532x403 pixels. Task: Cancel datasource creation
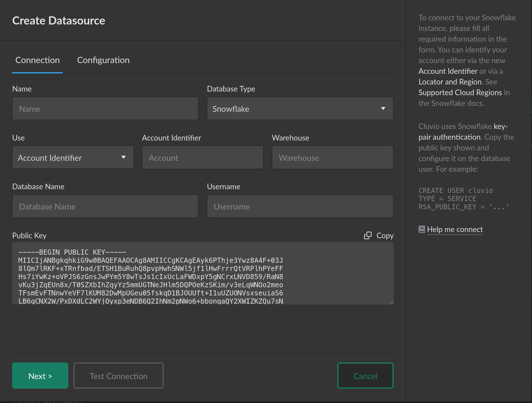click(x=365, y=376)
